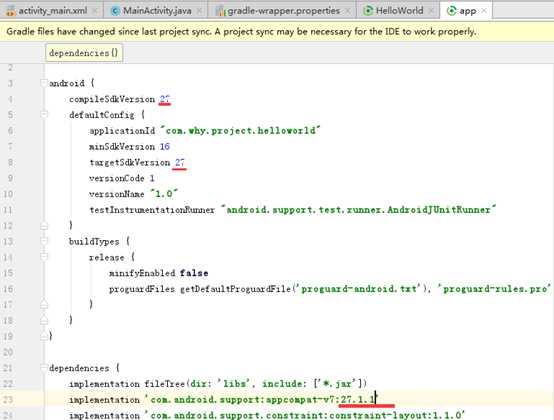Image resolution: width=554 pixels, height=420 pixels.
Task: Click the app gradle file icon
Action: pos(451,11)
